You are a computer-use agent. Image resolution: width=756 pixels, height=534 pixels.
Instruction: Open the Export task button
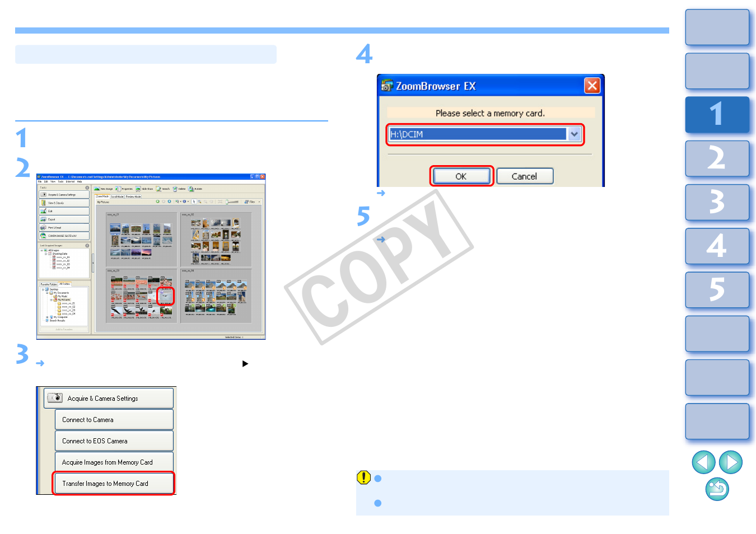pyautogui.click(x=64, y=219)
